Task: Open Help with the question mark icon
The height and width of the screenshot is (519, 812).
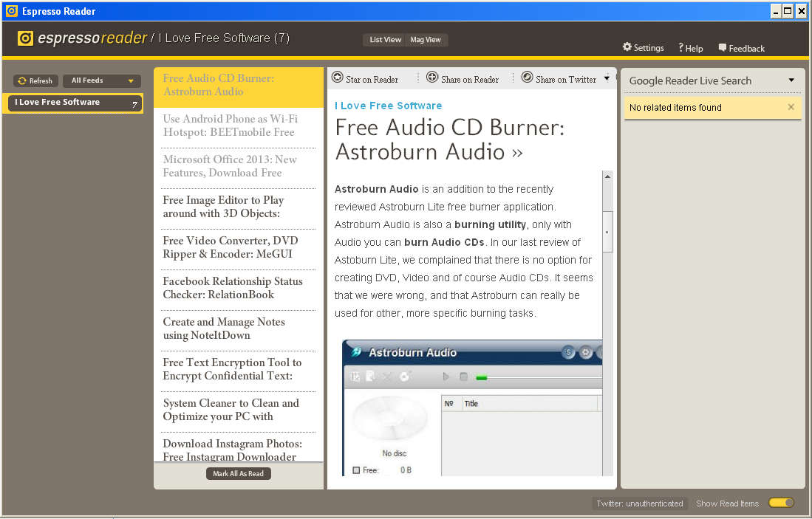Action: (x=680, y=47)
